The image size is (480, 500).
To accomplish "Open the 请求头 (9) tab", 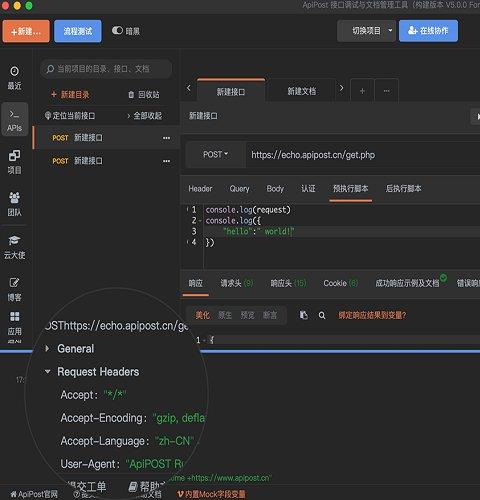I will (237, 283).
